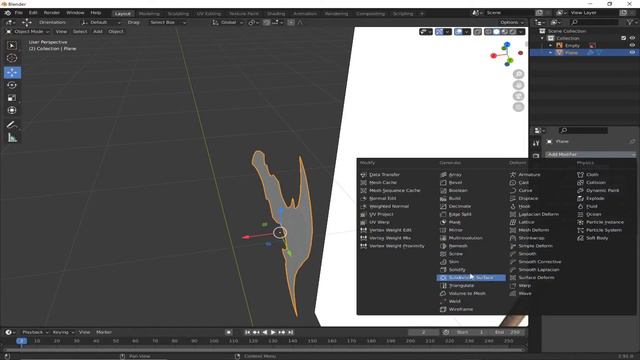Activate the Transform tool
The height and width of the screenshot is (360, 640).
[x=12, y=110]
